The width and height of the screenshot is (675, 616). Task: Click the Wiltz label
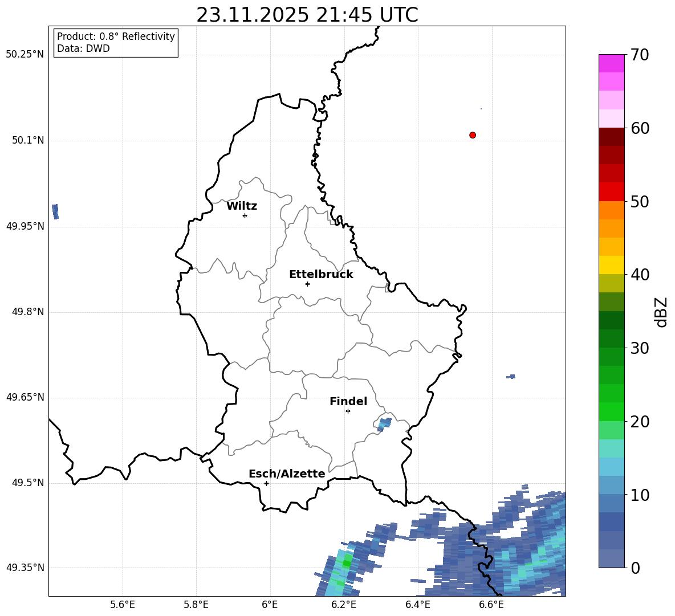[242, 206]
